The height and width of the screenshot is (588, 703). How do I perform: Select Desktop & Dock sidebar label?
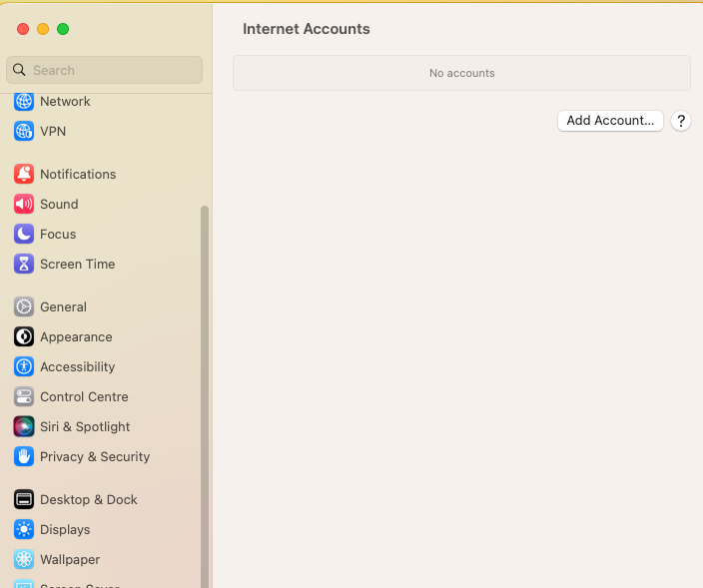tap(89, 499)
